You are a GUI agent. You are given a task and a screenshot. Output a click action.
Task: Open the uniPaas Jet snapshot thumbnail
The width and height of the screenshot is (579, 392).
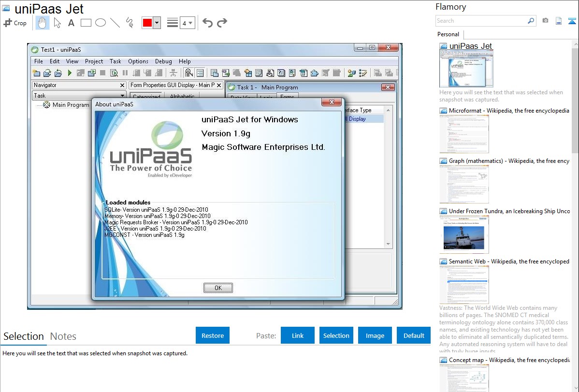tap(466, 69)
